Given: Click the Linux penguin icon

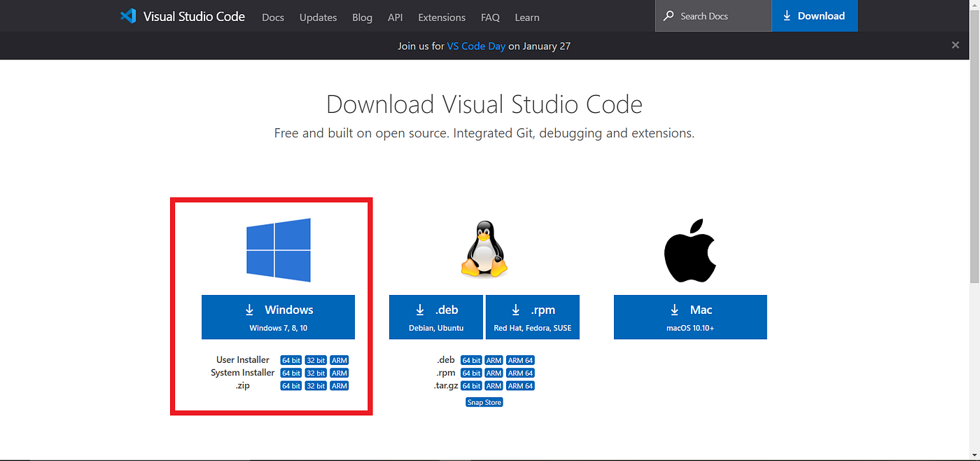Looking at the screenshot, I should point(484,249).
